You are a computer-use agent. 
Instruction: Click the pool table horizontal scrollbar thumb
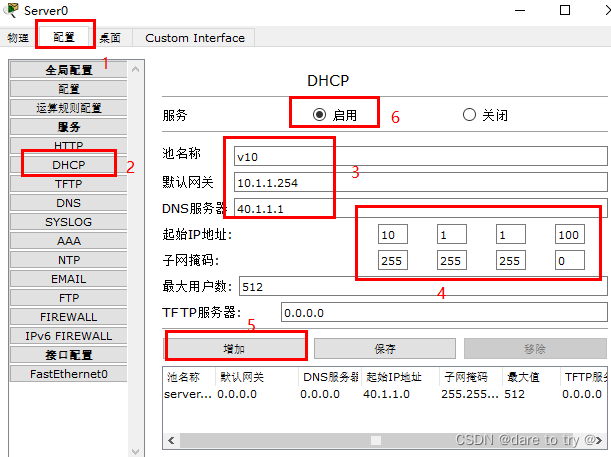376,440
